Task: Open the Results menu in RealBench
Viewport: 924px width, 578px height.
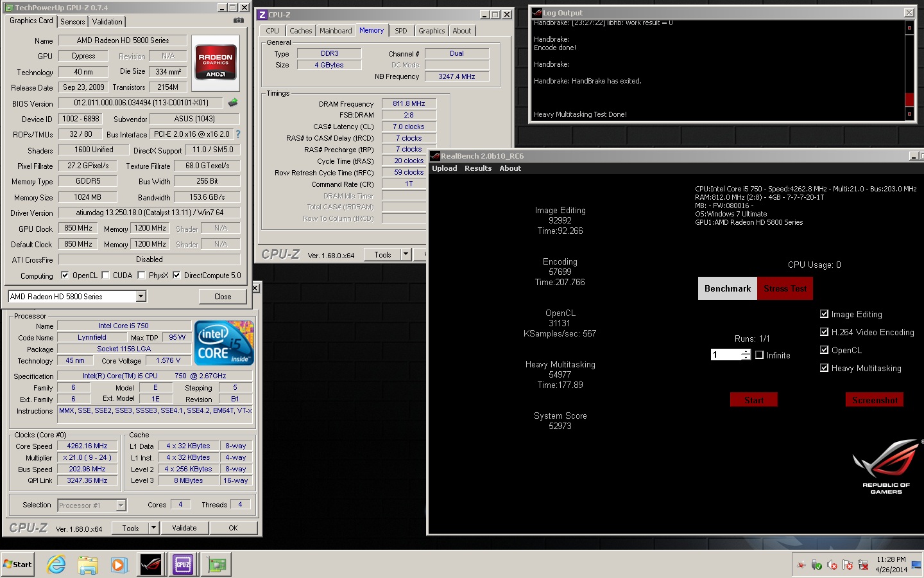Action: point(478,168)
